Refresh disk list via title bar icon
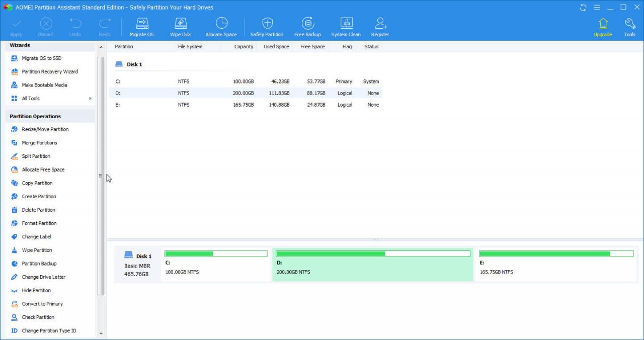The height and width of the screenshot is (340, 644). tap(582, 7)
